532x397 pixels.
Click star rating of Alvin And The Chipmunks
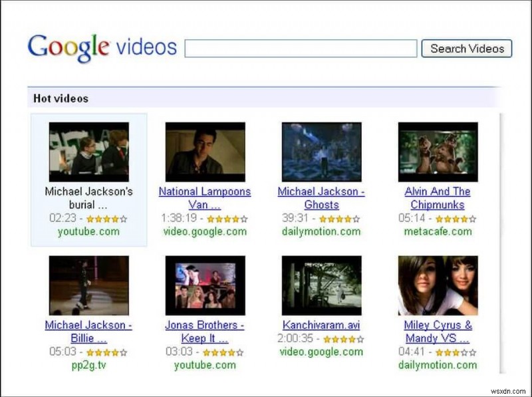(x=456, y=219)
